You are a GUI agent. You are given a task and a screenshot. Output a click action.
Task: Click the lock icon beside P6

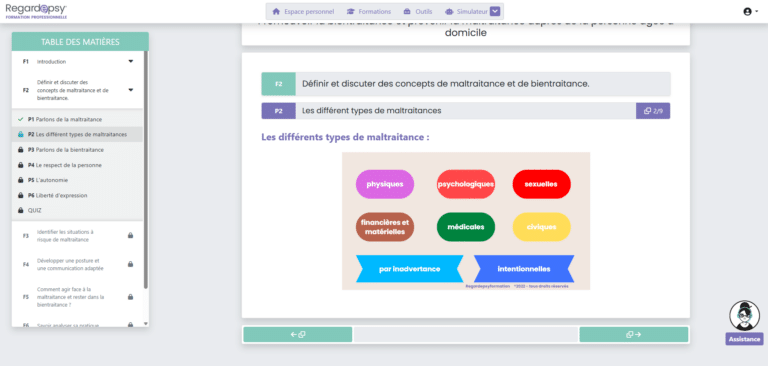[x=20, y=195]
